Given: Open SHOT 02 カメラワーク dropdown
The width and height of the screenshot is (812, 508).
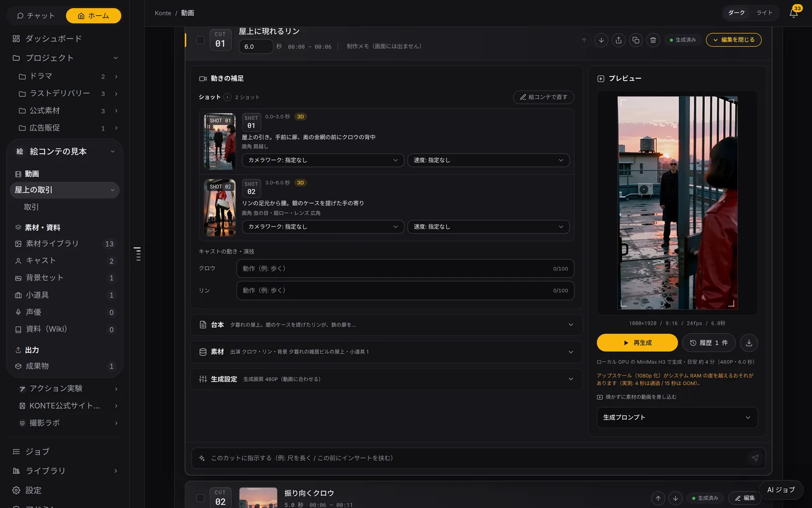Looking at the screenshot, I should pos(323,227).
